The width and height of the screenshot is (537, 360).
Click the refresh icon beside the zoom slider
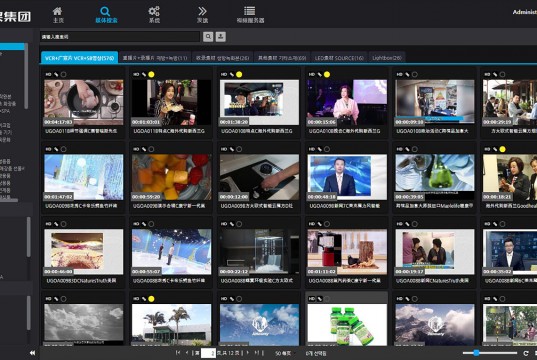click(x=526, y=353)
